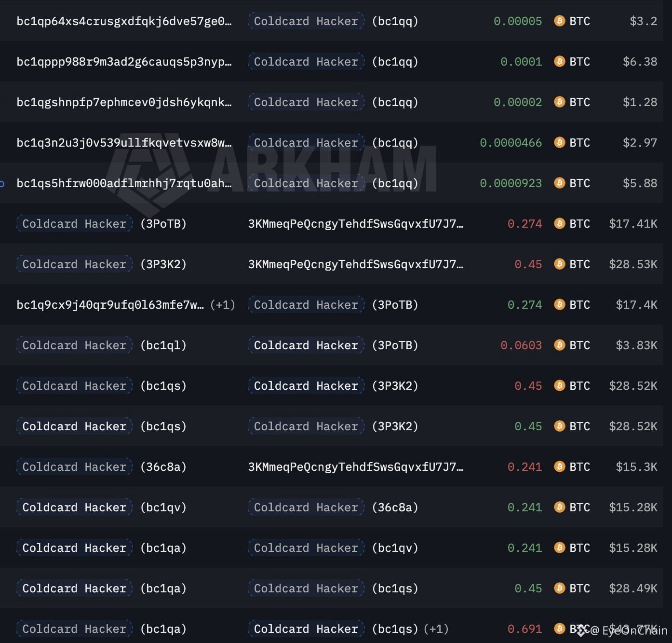Select the $3.83K USD value
This screenshot has width=672, height=643.
click(x=636, y=345)
